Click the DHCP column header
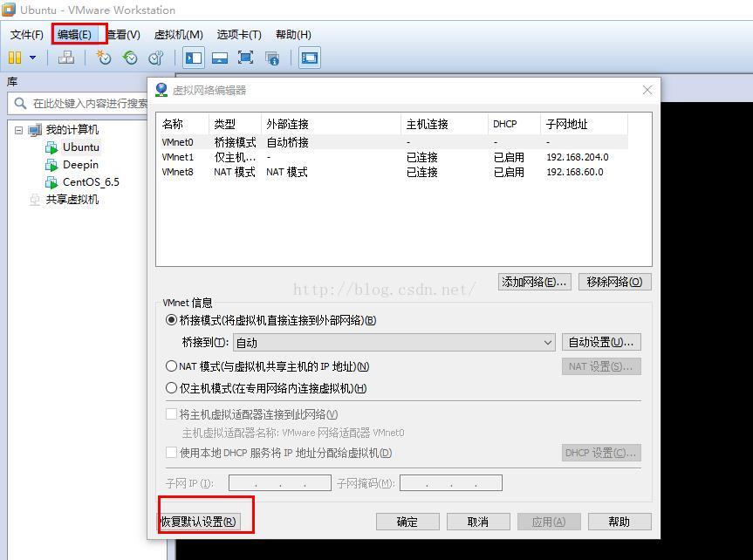This screenshot has height=560, width=753. click(514, 124)
